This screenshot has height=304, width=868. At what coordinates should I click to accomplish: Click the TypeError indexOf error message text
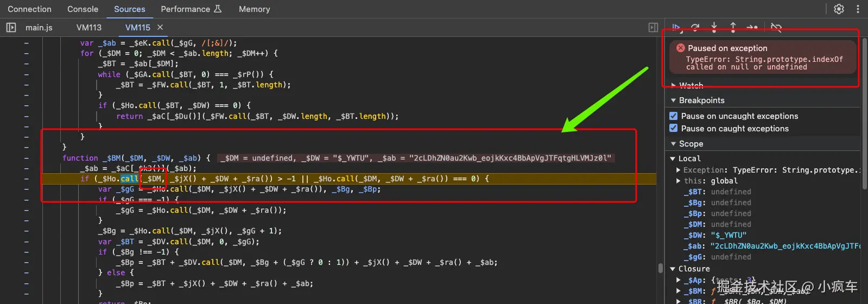(x=764, y=63)
